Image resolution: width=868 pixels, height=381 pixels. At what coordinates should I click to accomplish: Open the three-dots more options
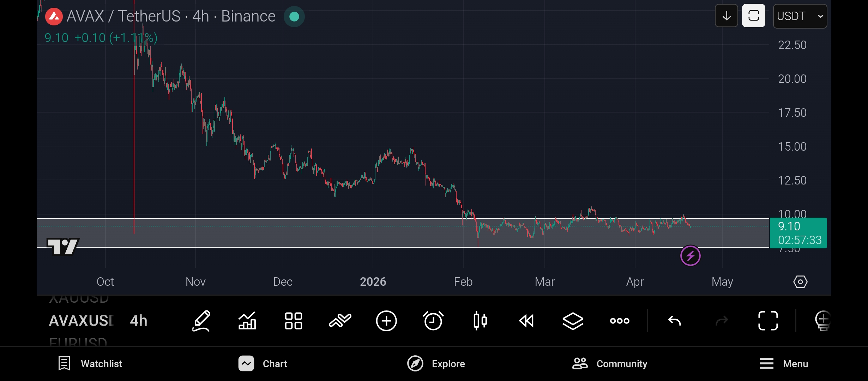tap(620, 321)
